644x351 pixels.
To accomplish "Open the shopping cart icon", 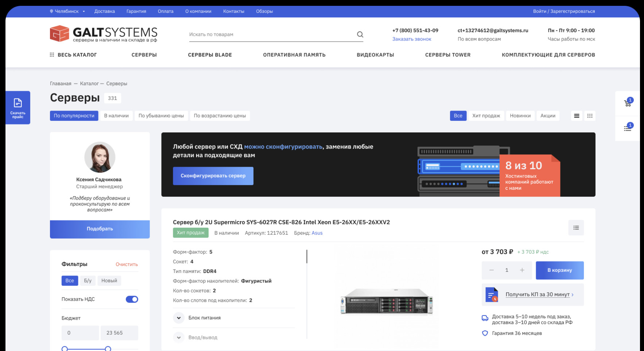I will pyautogui.click(x=628, y=103).
